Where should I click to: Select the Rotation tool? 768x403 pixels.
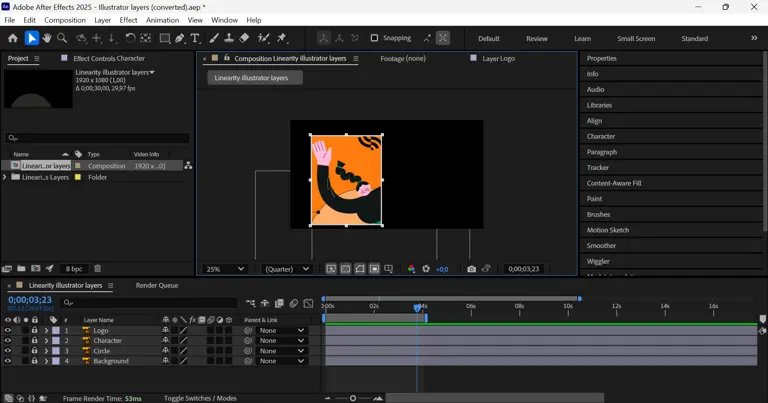[130, 38]
